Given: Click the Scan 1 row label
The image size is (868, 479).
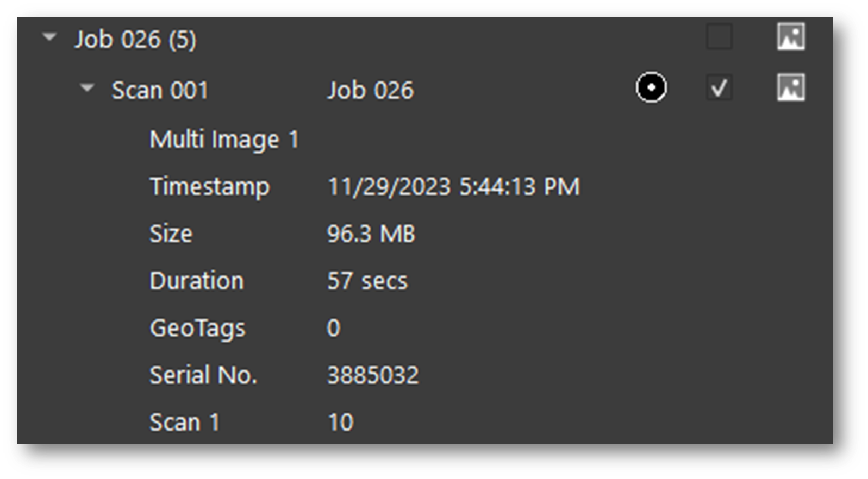Looking at the screenshot, I should [x=184, y=423].
